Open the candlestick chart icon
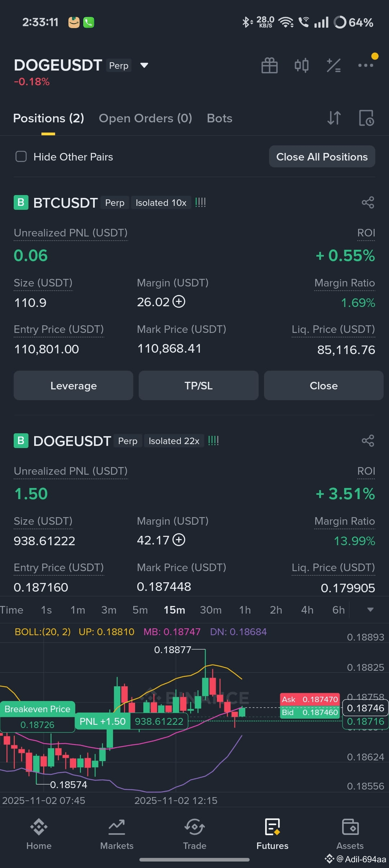The width and height of the screenshot is (389, 868). coord(301,65)
